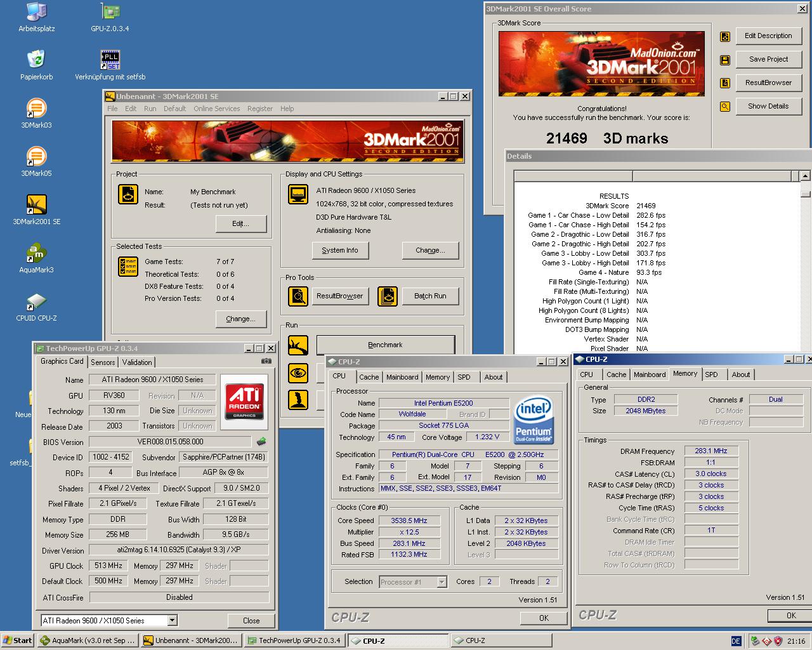Click the Intel Pentium logo in CPU-Z
The image size is (812, 650).
coord(534,420)
